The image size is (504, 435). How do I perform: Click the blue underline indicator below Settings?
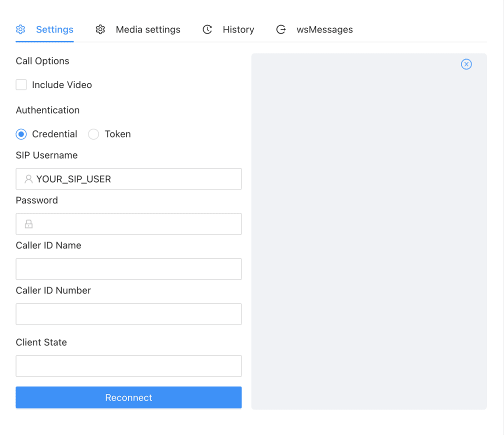point(44,42)
